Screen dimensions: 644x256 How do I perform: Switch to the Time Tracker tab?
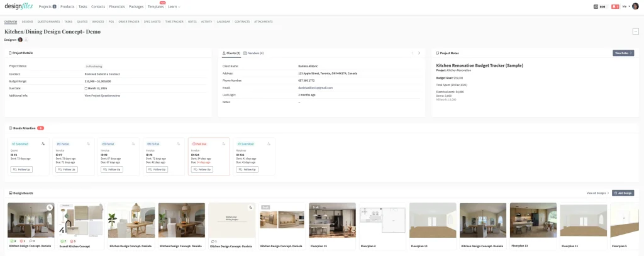click(x=175, y=21)
